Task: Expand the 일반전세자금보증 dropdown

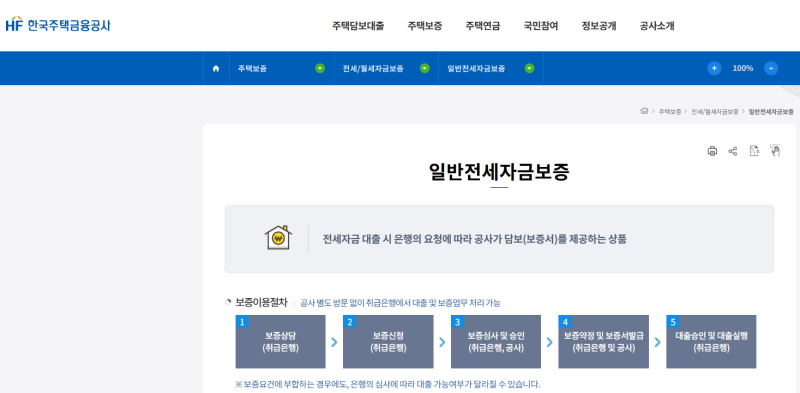Action: pyautogui.click(x=530, y=68)
